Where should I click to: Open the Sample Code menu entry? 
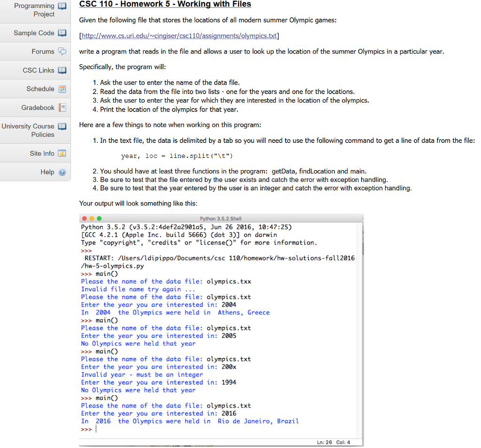click(35, 33)
